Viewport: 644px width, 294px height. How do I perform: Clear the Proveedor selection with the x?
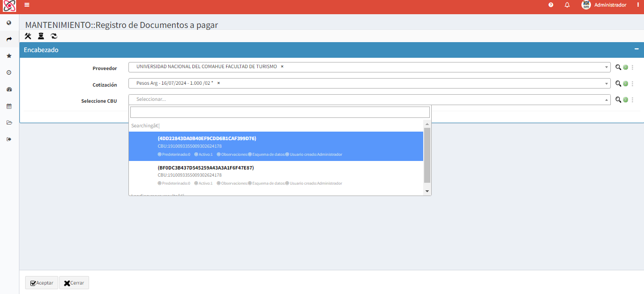click(282, 67)
